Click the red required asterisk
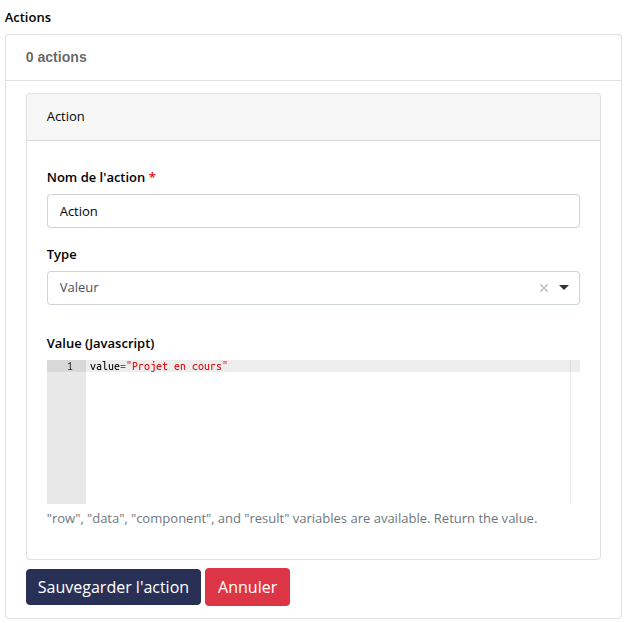The height and width of the screenshot is (623, 628). (152, 177)
